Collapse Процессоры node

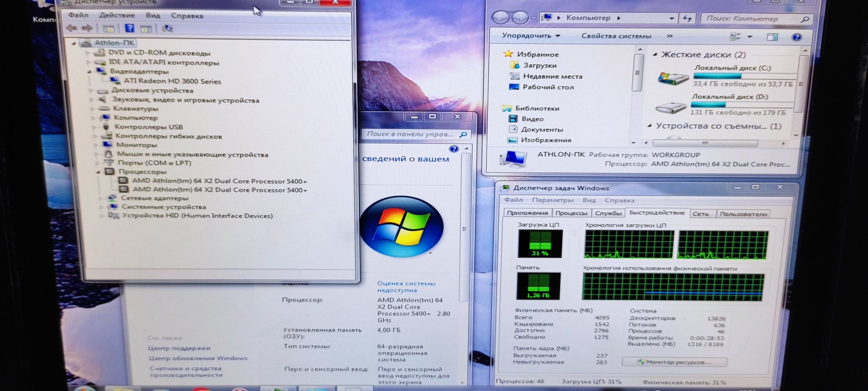point(99,172)
